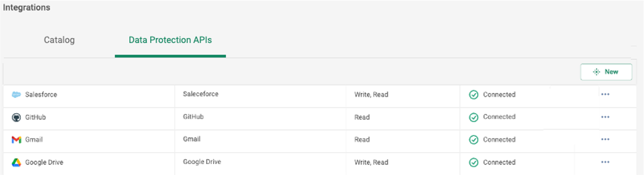Select the Data Protection APIs tab

[x=170, y=40]
